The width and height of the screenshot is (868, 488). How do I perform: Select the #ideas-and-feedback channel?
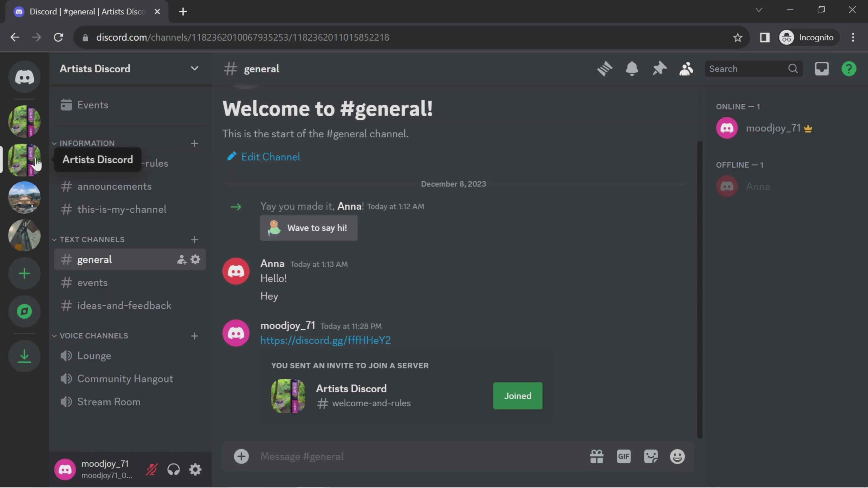pyautogui.click(x=124, y=305)
